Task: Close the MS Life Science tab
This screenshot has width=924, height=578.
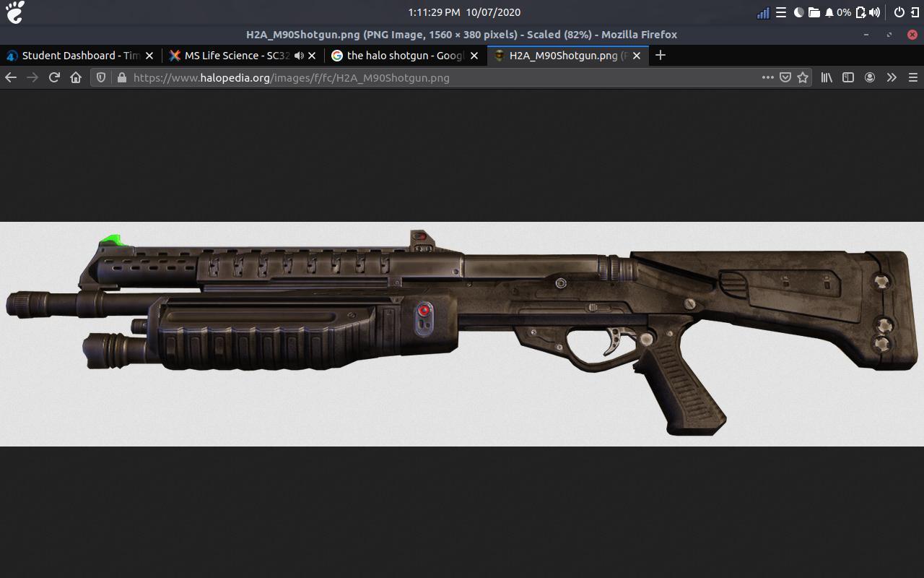Action: 312,56
